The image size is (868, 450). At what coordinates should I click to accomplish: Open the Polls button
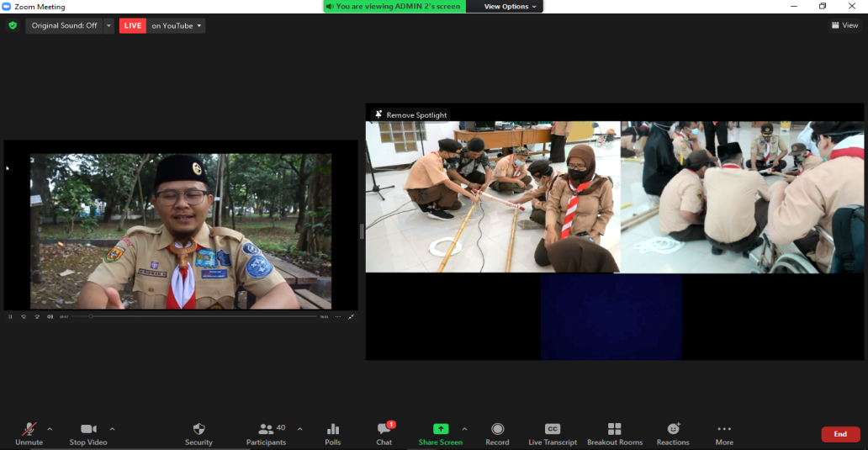[x=333, y=434]
